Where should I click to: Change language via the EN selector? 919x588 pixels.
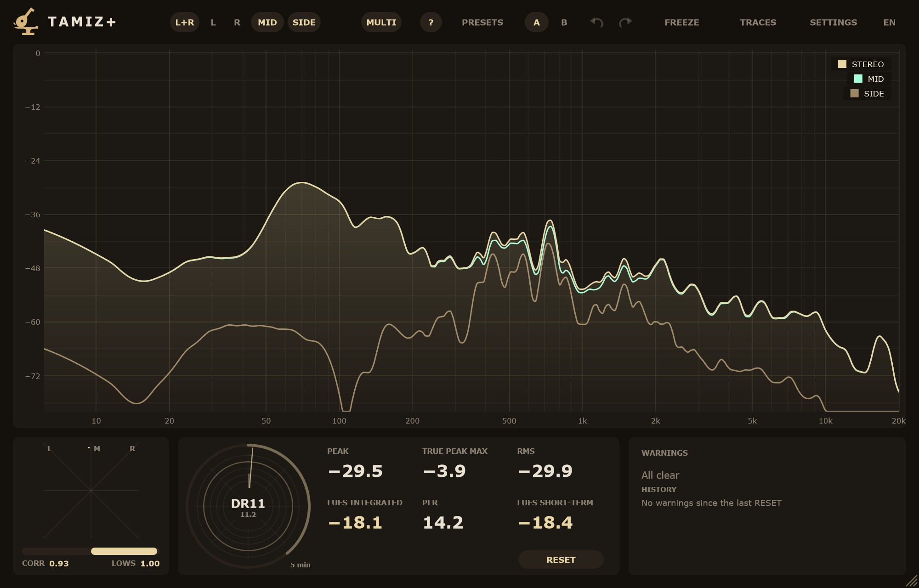click(x=890, y=22)
